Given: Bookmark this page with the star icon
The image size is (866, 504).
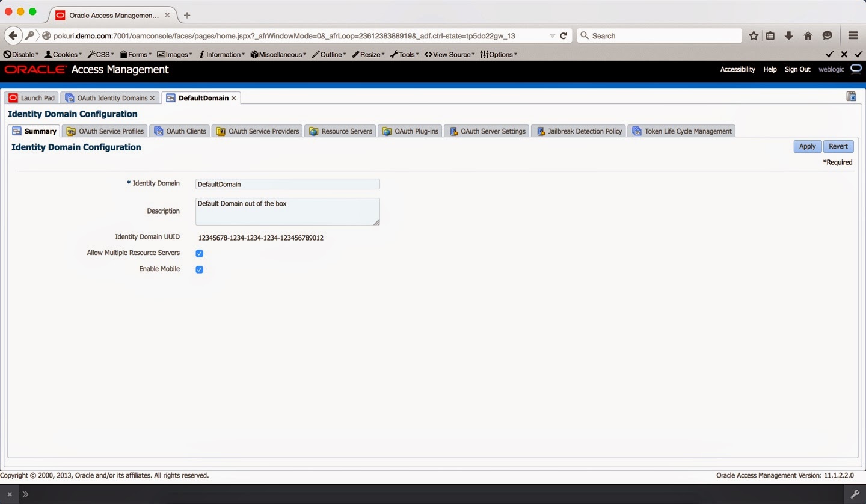Looking at the screenshot, I should (x=754, y=35).
